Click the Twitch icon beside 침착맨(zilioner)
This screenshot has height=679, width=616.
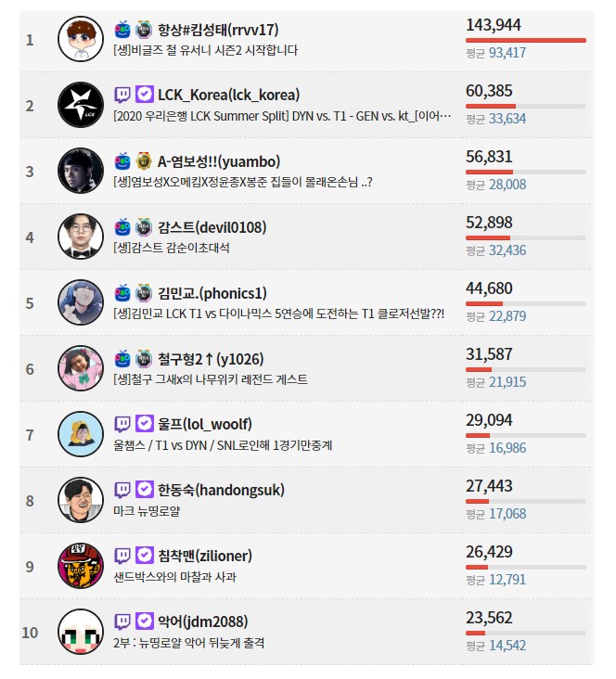click(x=122, y=556)
